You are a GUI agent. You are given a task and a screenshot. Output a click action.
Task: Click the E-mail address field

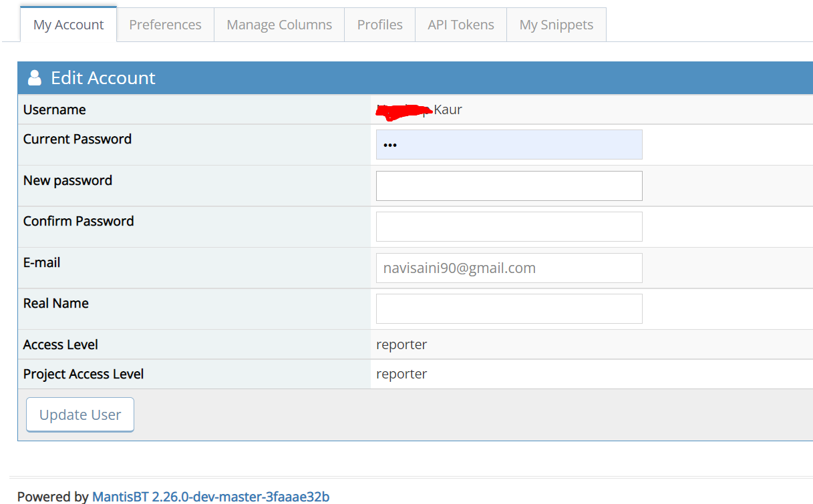point(509,268)
